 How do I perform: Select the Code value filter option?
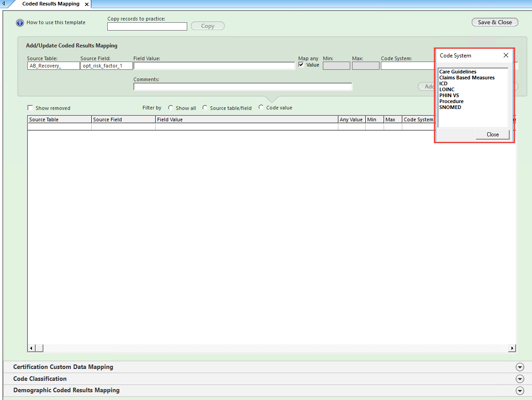click(261, 107)
